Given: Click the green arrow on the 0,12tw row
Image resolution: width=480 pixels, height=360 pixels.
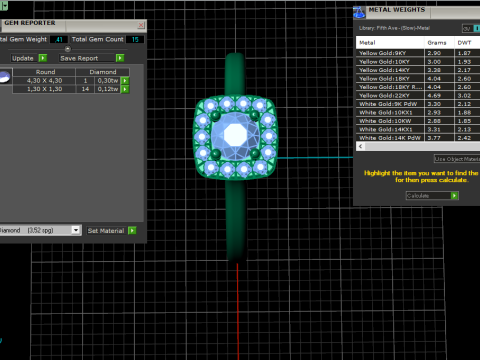Looking at the screenshot, I should 125,89.
